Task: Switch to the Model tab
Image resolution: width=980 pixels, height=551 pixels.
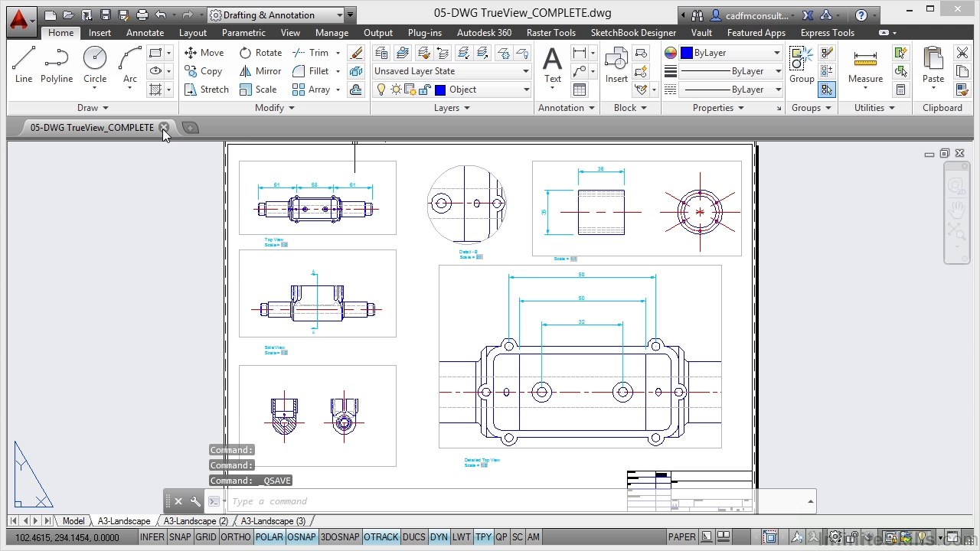Action: (73, 521)
